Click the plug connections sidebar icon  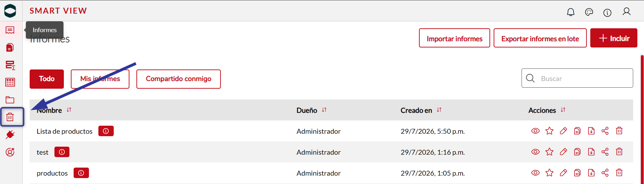coord(10,135)
